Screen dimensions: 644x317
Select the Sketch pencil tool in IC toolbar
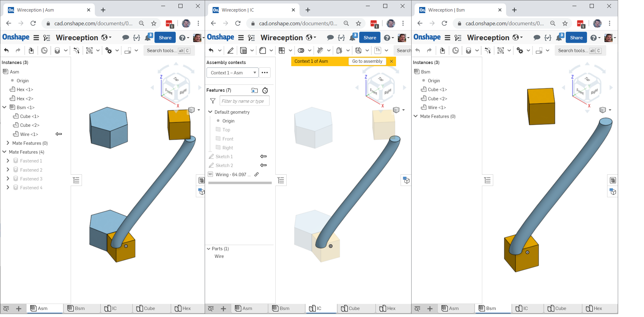(x=231, y=50)
